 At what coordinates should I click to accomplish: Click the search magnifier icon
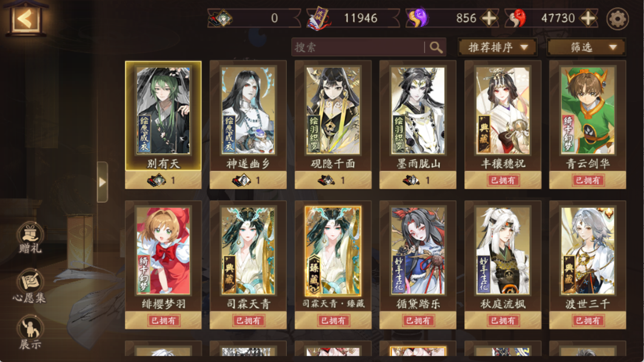tap(436, 48)
